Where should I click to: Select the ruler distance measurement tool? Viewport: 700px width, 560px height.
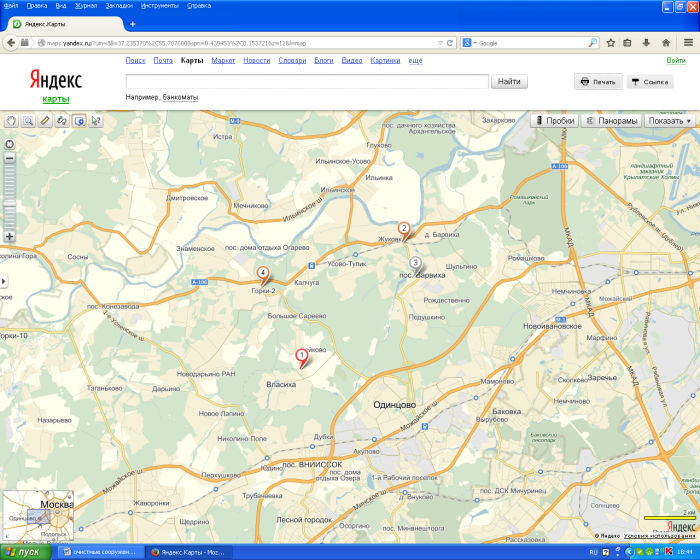(x=45, y=121)
